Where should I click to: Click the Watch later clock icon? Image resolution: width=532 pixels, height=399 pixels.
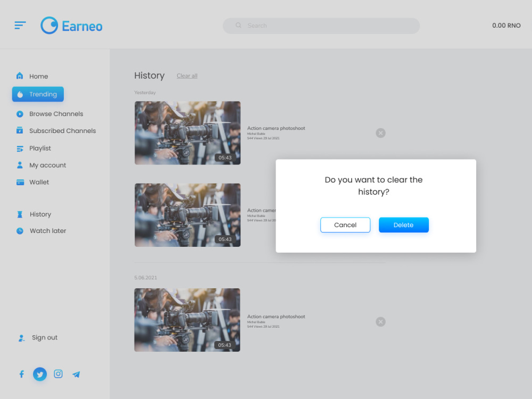pyautogui.click(x=20, y=231)
